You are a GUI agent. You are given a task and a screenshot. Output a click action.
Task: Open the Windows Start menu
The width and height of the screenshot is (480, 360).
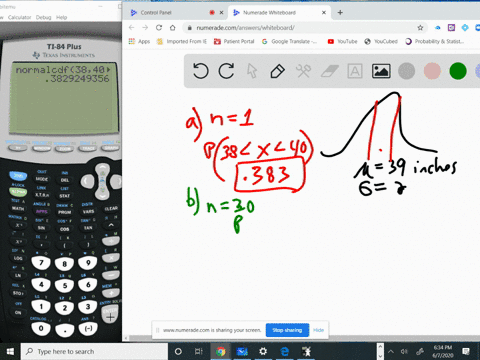click(x=10, y=352)
